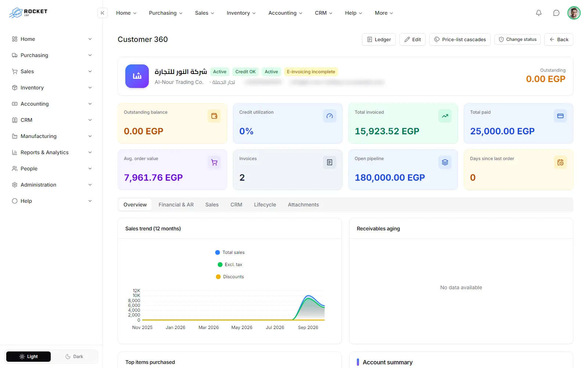Screen dimensions: 588x368
Task: Open the Attachments tab
Action: click(303, 205)
